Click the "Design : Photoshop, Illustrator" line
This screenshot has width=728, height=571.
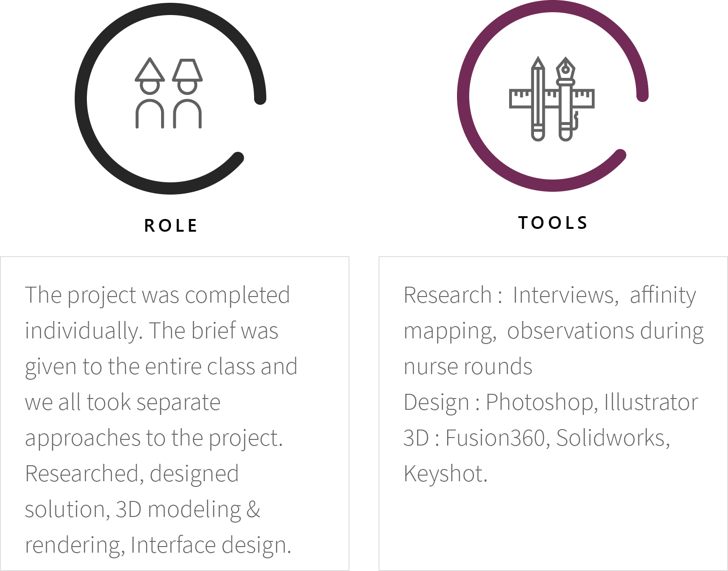click(x=551, y=403)
